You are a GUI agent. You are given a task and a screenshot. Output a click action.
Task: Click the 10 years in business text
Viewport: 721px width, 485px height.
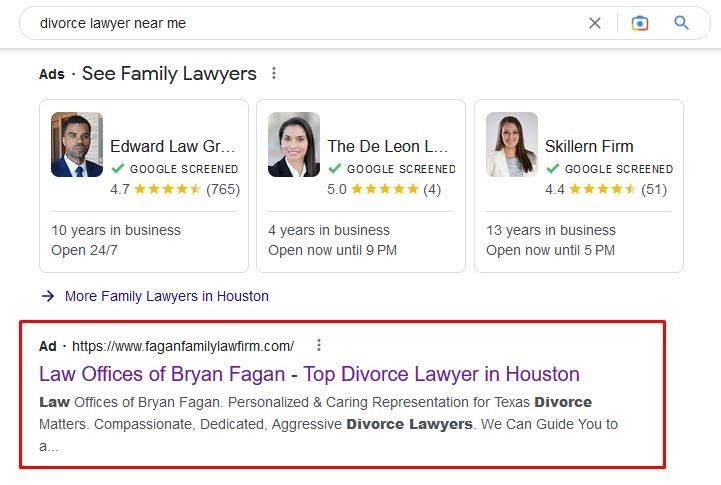point(116,230)
